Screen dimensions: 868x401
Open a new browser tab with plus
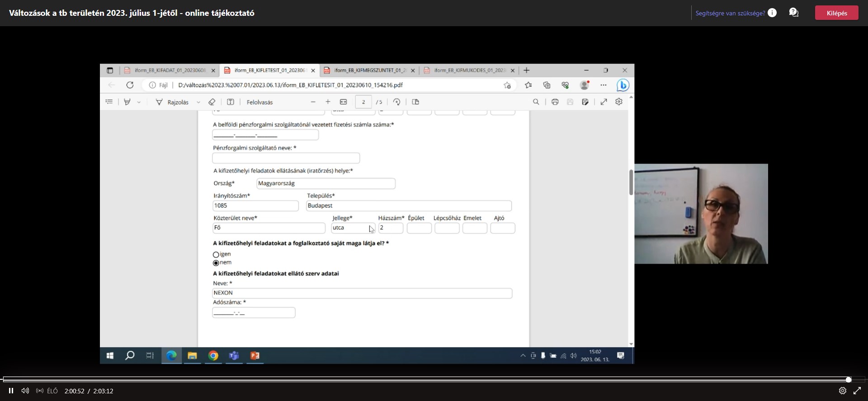526,70
